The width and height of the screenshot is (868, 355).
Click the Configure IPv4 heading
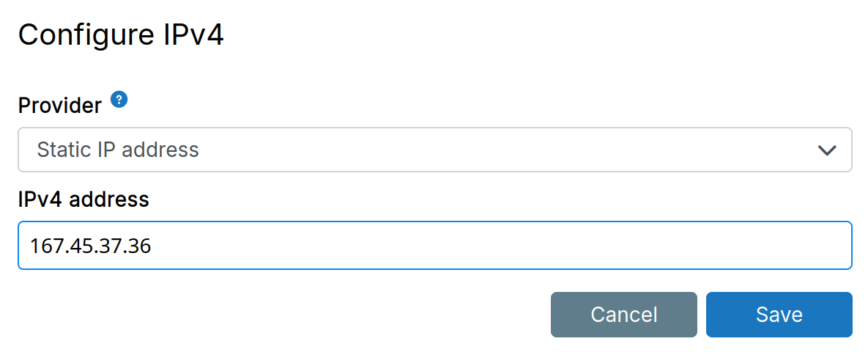(x=121, y=35)
